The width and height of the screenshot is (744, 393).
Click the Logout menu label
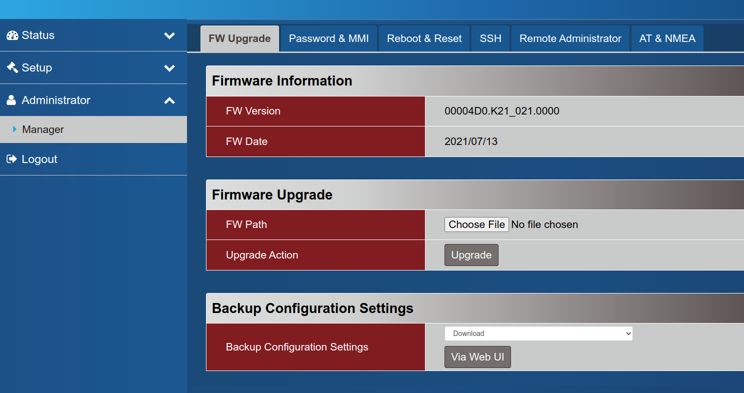coord(39,159)
